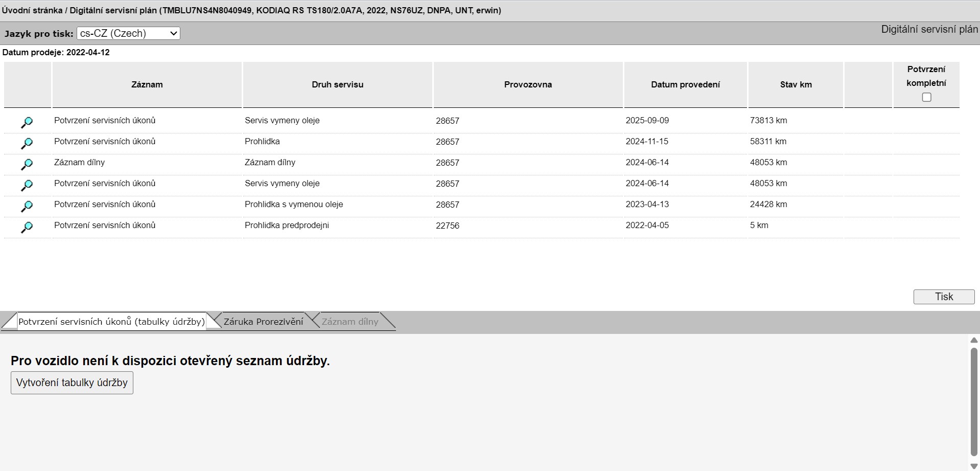Select the Záznam dílny tab
The image size is (980, 471).
350,322
